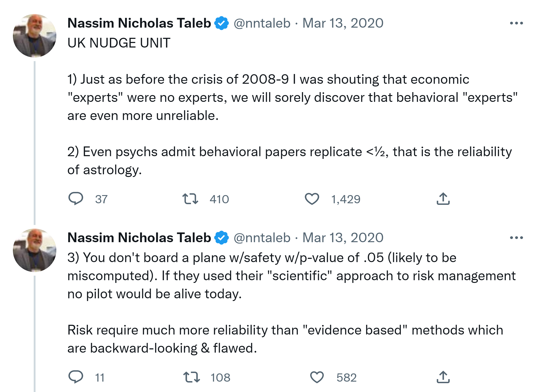The height and width of the screenshot is (392, 536).
Task: Share the UK NUDGE UNIT tweet
Action: pyautogui.click(x=443, y=199)
